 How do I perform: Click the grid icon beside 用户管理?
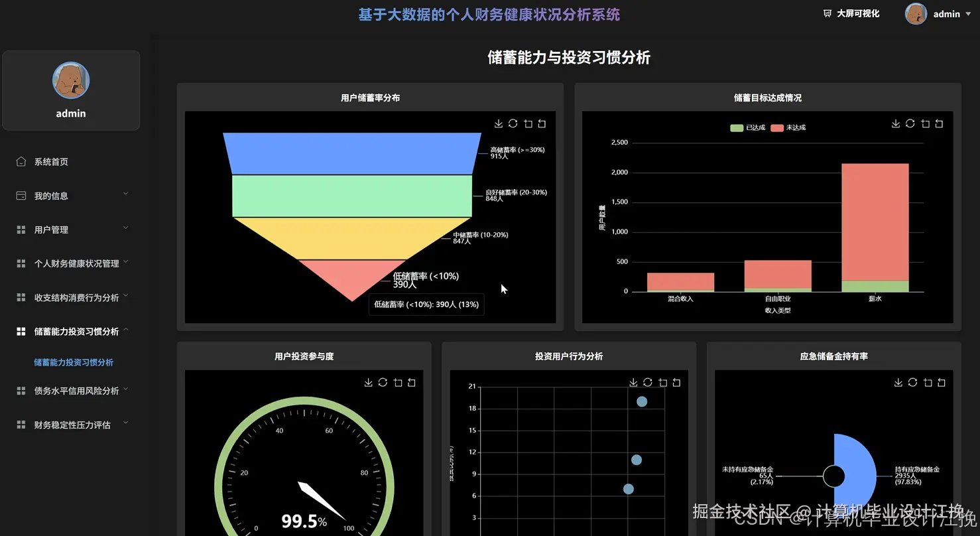click(21, 230)
